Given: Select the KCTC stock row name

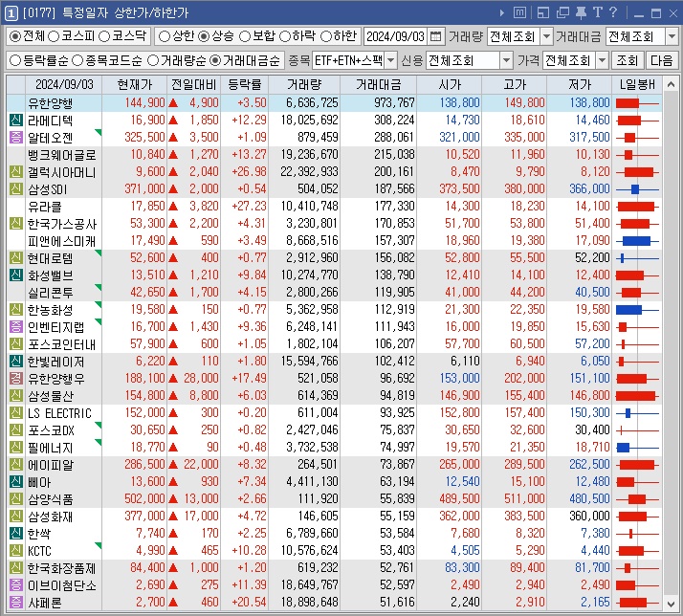Looking at the screenshot, I should coord(39,551).
